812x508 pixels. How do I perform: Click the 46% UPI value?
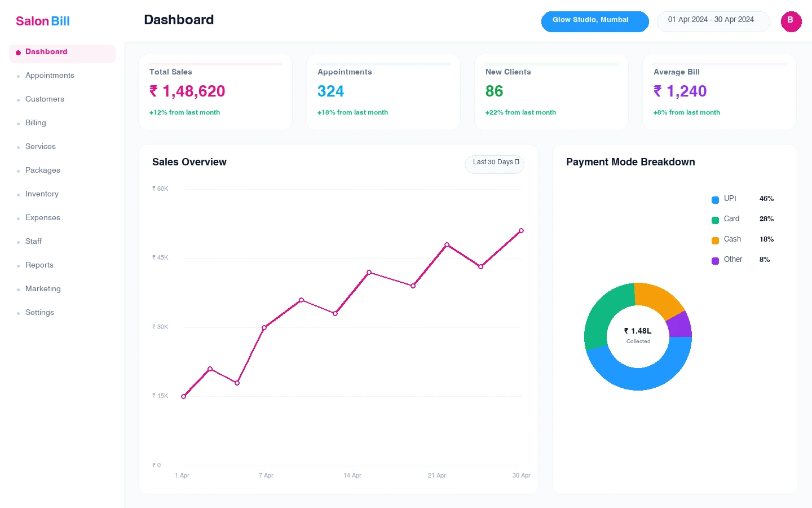pyautogui.click(x=766, y=199)
